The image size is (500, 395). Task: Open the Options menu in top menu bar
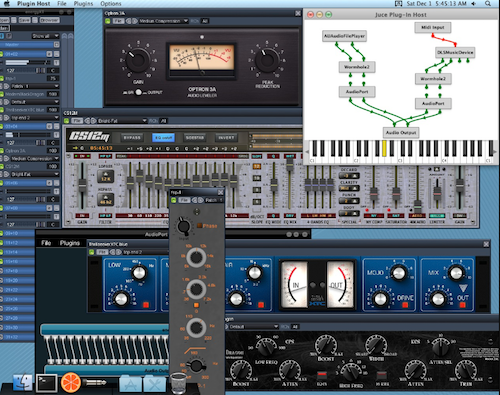tap(111, 3)
